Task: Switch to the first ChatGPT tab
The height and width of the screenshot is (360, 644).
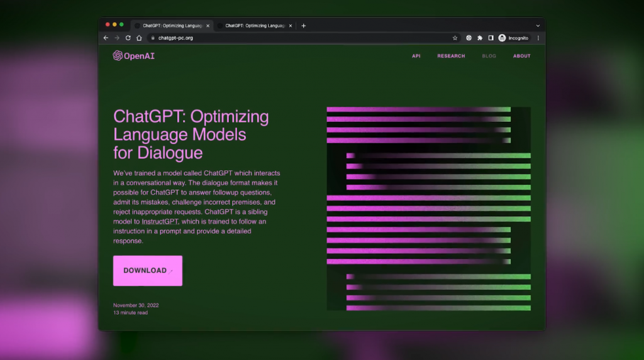Action: (x=172, y=26)
